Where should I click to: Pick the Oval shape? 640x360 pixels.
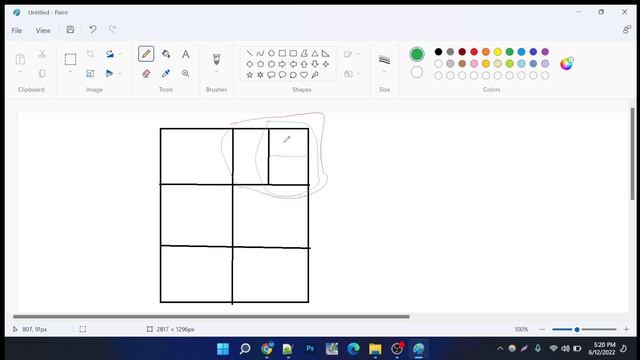pos(271,53)
